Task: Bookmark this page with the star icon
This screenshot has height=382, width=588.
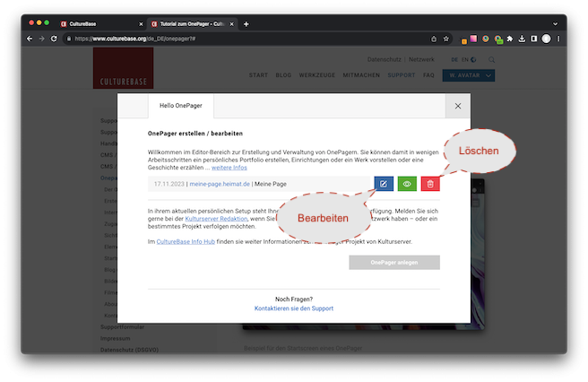Action: click(446, 39)
